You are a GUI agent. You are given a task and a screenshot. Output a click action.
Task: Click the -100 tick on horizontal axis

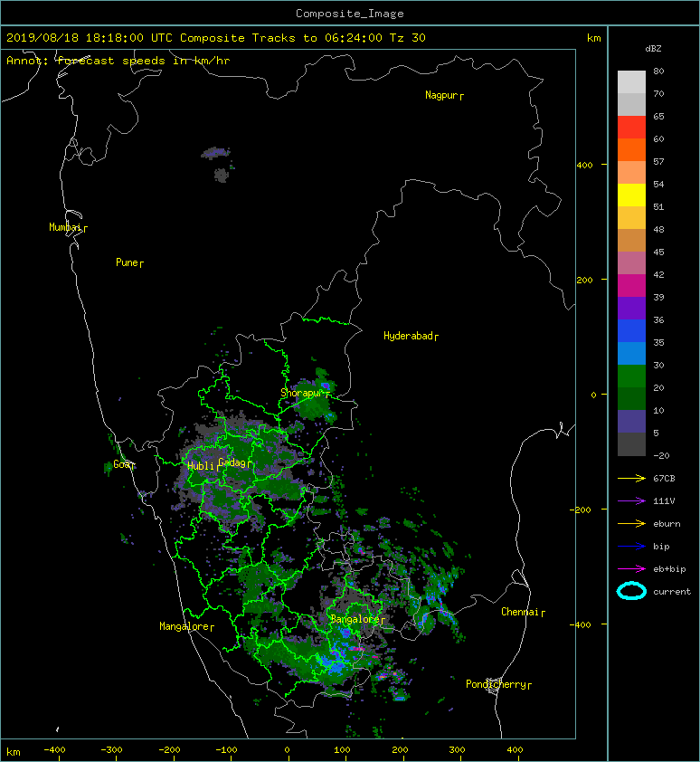pos(227,750)
